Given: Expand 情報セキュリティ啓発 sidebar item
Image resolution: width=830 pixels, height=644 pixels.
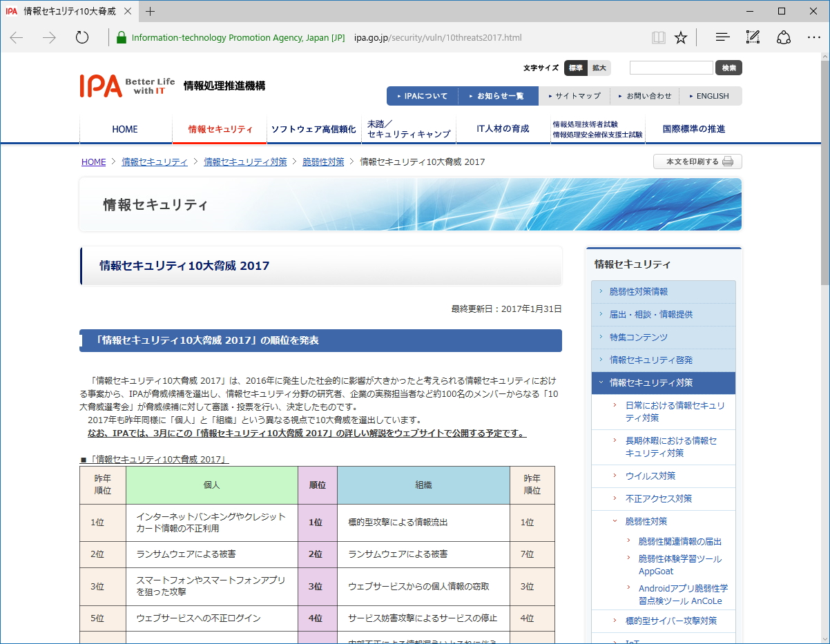Looking at the screenshot, I should (x=664, y=360).
